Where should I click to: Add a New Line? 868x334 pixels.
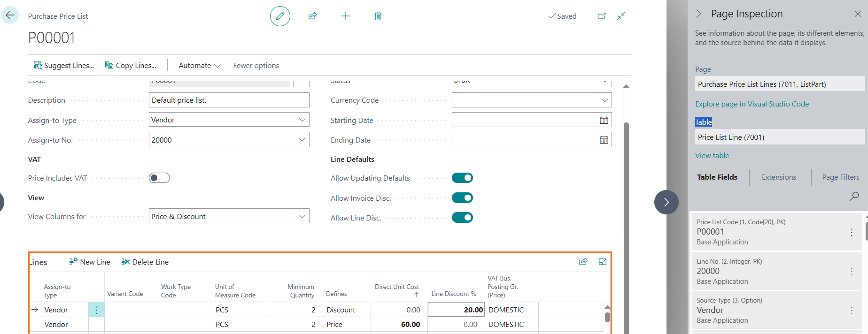pyautogui.click(x=89, y=262)
